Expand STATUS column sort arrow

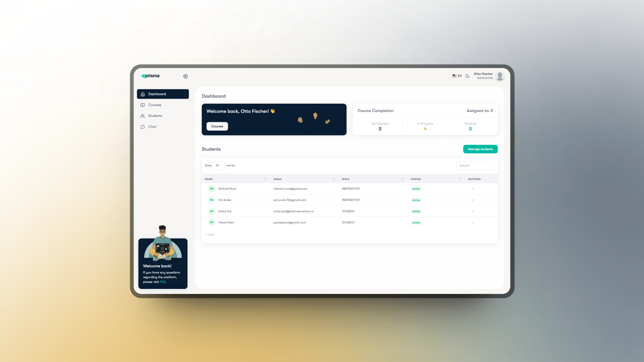point(459,179)
